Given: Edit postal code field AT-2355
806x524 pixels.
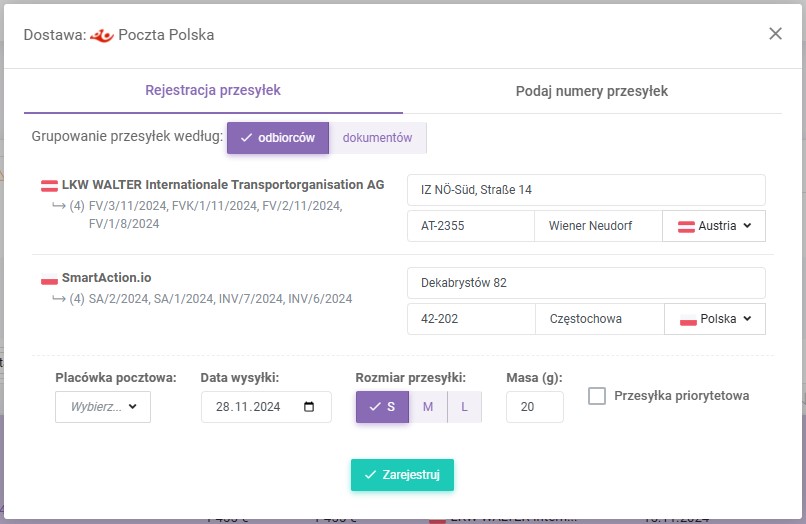Looking at the screenshot, I should tap(471, 226).
